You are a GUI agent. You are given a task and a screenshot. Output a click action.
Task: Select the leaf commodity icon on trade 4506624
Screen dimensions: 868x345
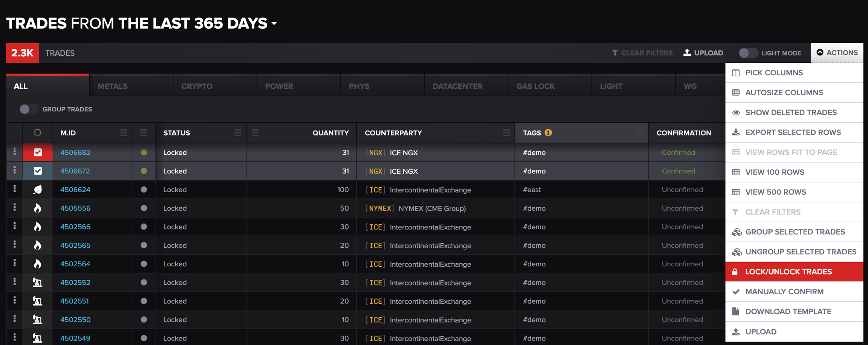click(x=37, y=190)
